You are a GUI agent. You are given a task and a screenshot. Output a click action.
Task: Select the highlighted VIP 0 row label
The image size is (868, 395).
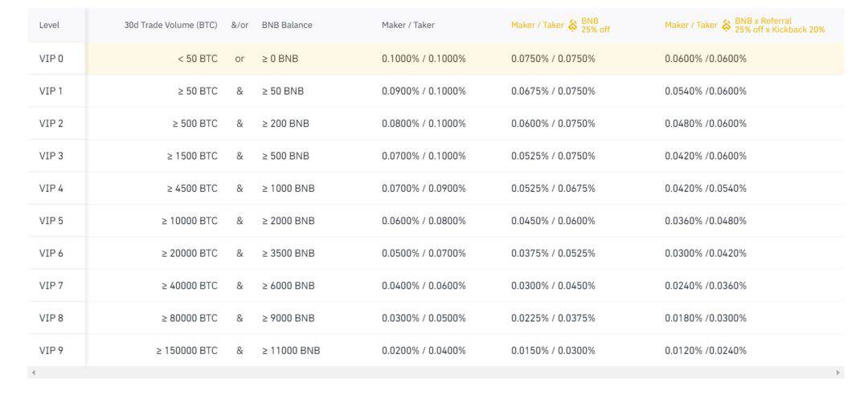pyautogui.click(x=51, y=59)
